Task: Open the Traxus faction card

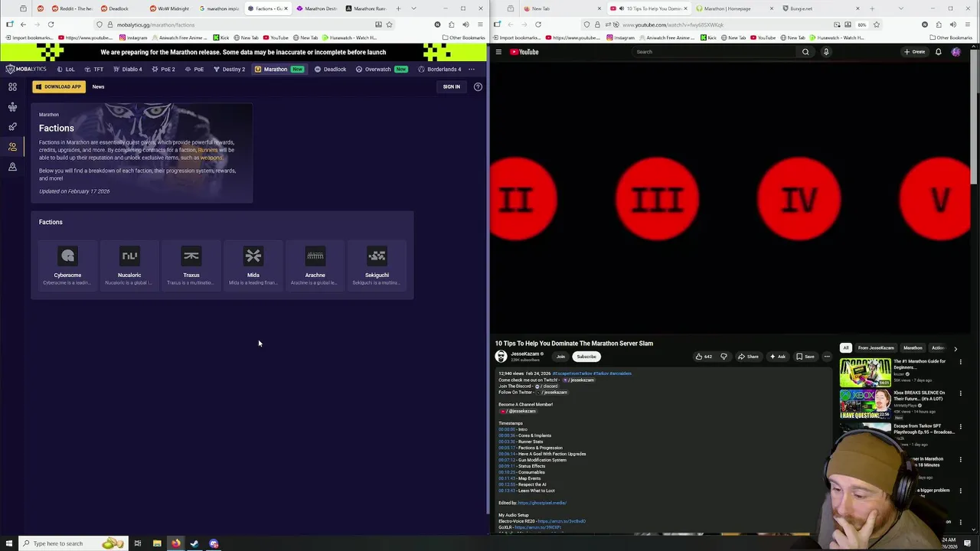Action: (x=191, y=266)
